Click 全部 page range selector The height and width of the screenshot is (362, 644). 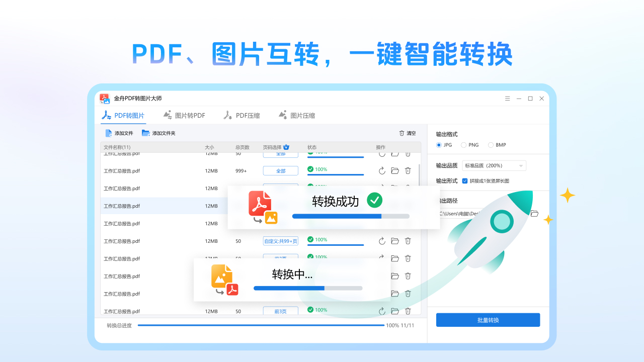(280, 170)
